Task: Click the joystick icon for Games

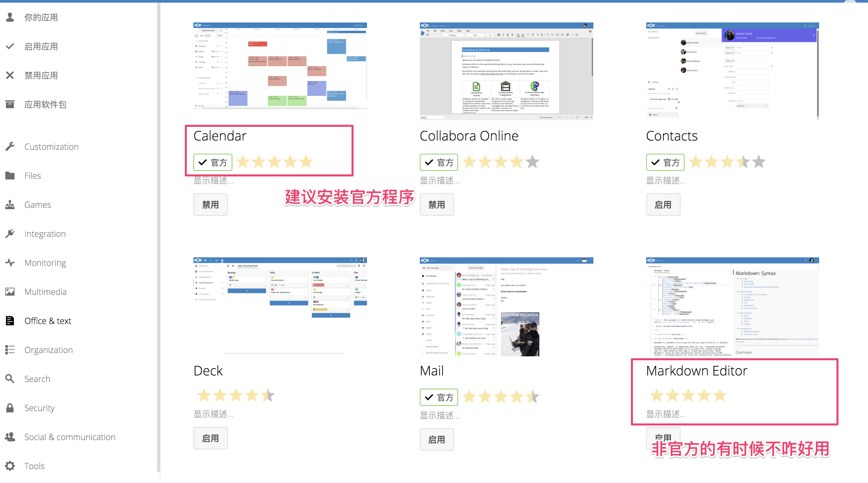Action: (x=10, y=205)
